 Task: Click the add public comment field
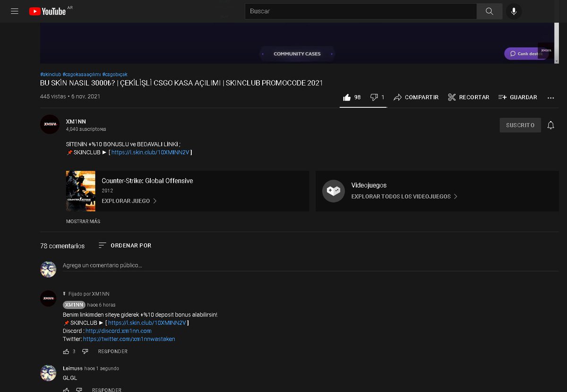point(310,265)
